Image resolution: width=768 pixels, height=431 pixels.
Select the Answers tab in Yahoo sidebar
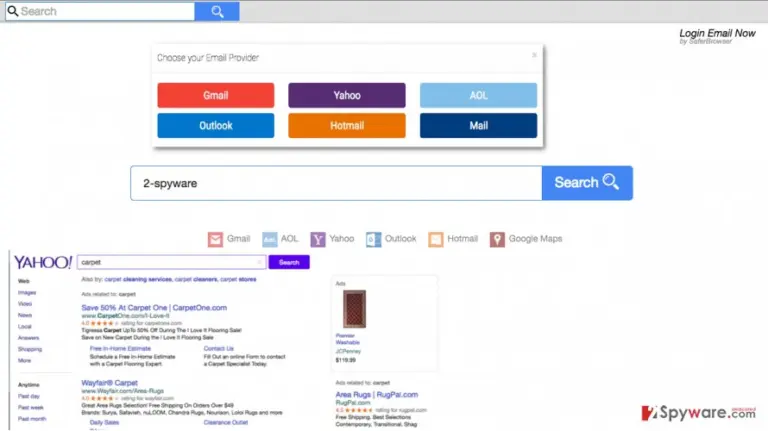tap(28, 337)
